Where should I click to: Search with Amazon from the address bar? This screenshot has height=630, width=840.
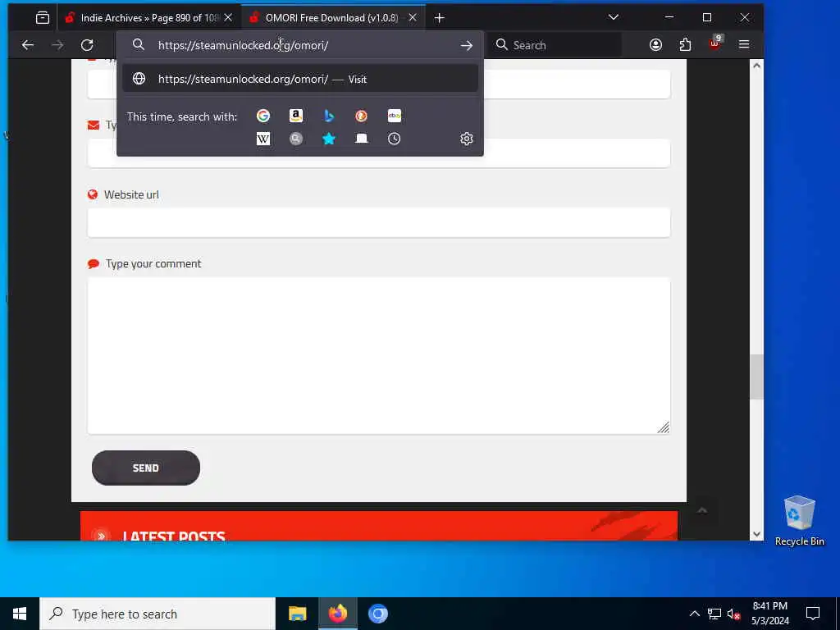click(295, 116)
